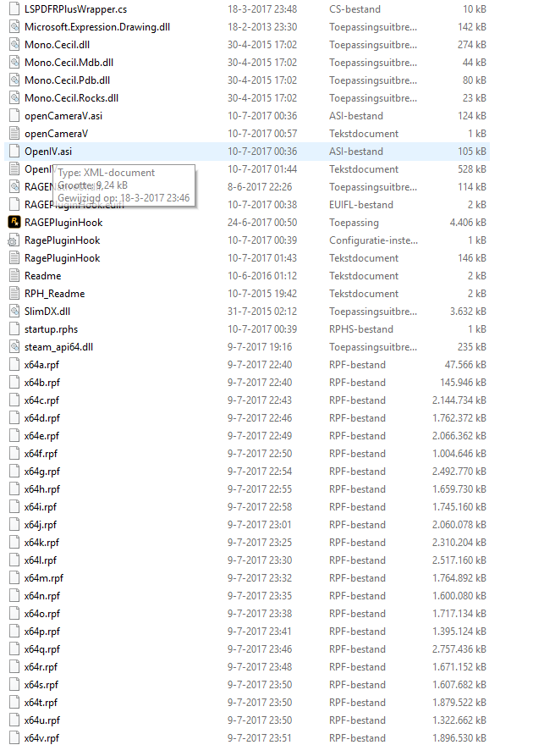The width and height of the screenshot is (544, 756).
Task: Select the Mono.Cecil.dll icon
Action: pyautogui.click(x=14, y=45)
